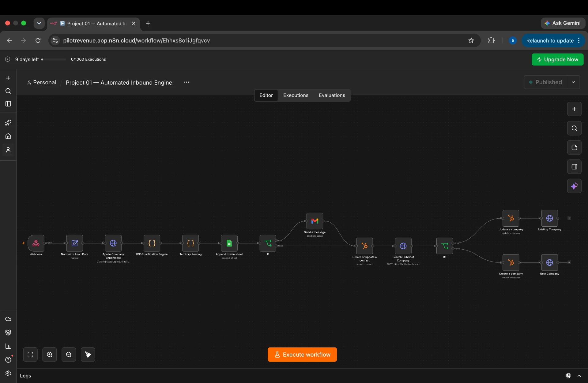The image size is (588, 383).
Task: Open the Create a company node
Action: 511,262
